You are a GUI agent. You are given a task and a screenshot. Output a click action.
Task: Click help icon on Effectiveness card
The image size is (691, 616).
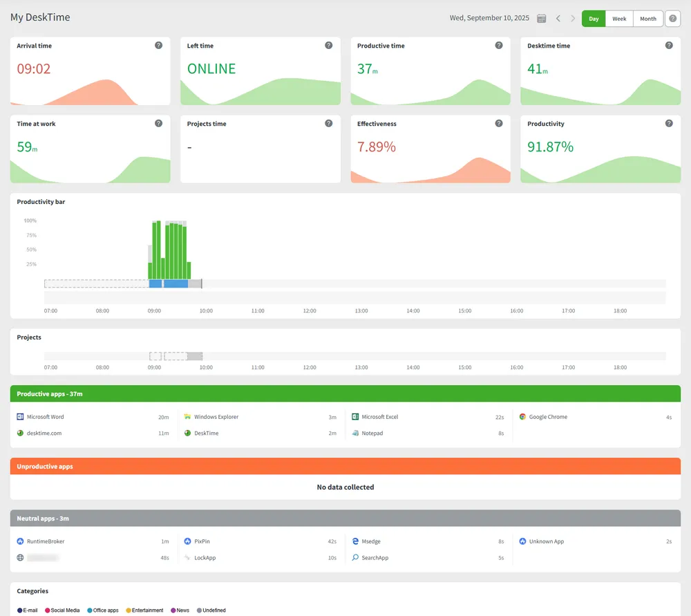tap(499, 124)
